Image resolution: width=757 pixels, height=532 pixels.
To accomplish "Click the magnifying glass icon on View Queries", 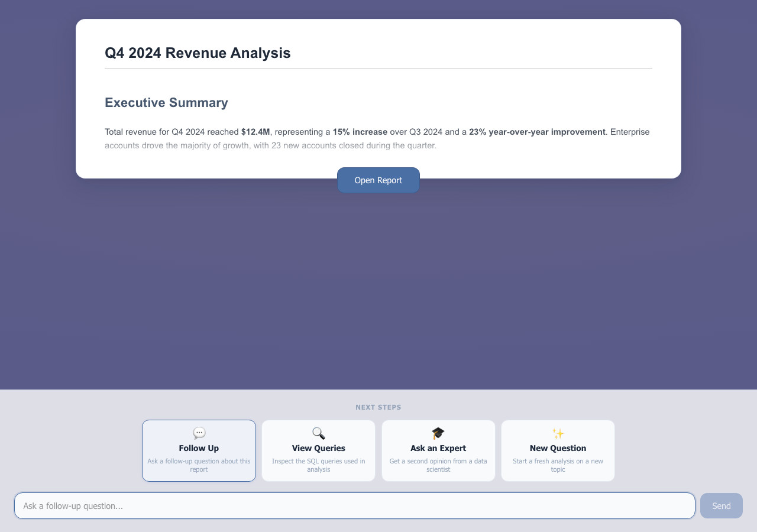I will 318,433.
